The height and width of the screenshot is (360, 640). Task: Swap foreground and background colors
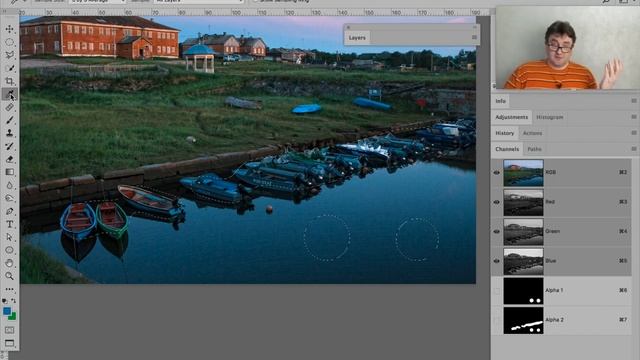pyautogui.click(x=13, y=300)
